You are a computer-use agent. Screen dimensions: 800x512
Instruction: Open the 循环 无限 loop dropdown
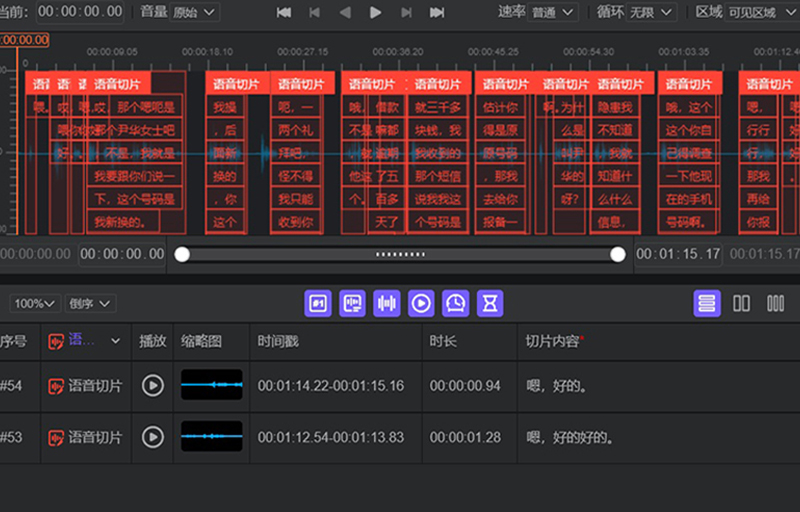coord(651,12)
